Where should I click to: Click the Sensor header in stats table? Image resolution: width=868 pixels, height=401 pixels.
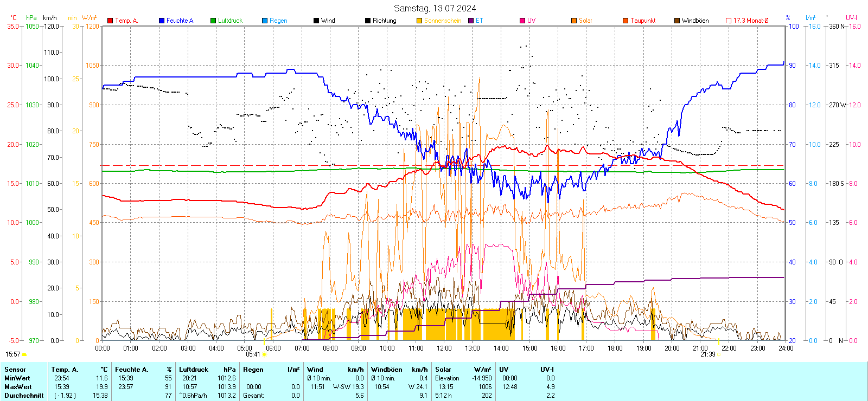(x=15, y=370)
